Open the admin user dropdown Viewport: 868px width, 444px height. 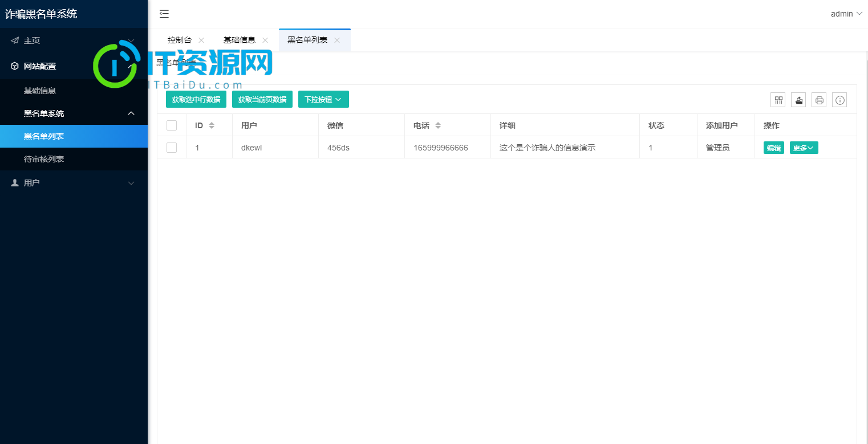[846, 14]
